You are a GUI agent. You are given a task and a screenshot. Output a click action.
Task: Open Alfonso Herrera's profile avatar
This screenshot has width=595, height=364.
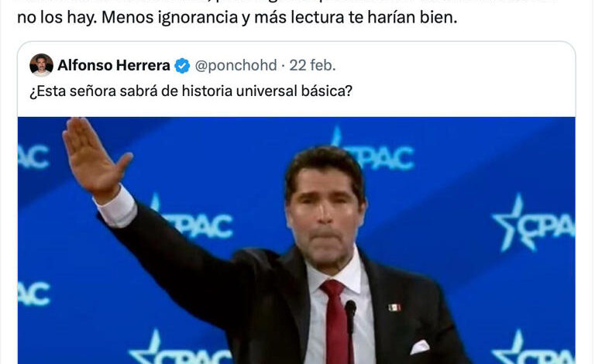[x=41, y=65]
